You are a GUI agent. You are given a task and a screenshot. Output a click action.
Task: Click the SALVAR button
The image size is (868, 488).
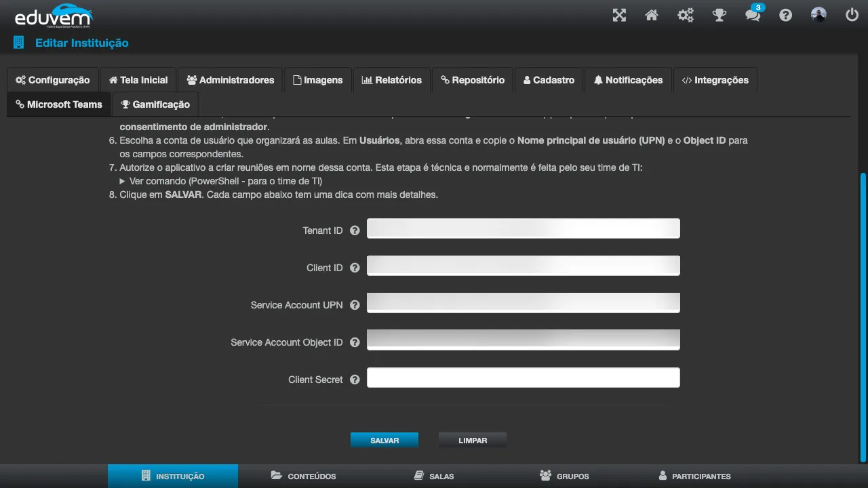click(384, 441)
